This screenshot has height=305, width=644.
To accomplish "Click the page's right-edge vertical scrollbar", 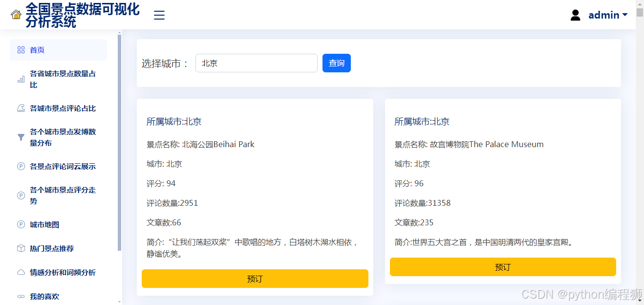I will (640, 12).
